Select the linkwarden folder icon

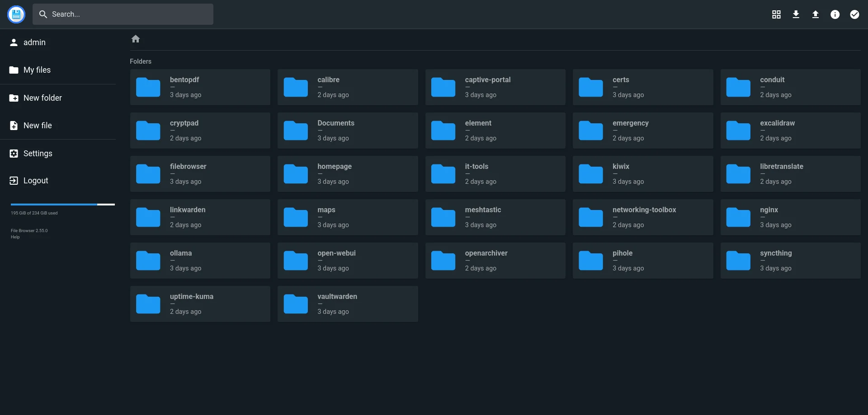click(148, 217)
